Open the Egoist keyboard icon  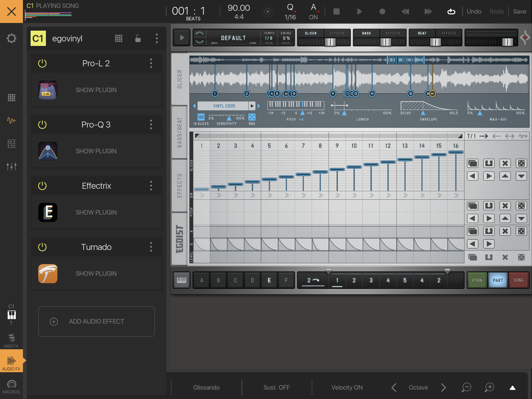click(x=182, y=280)
